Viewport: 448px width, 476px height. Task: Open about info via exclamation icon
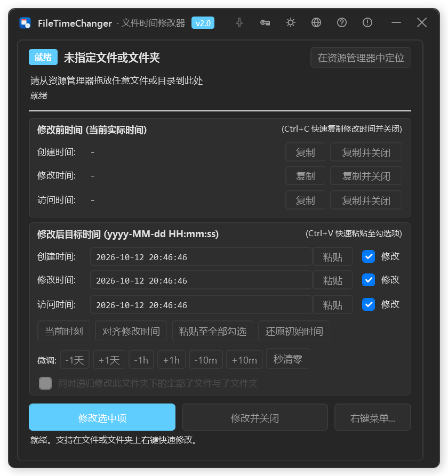coord(367,23)
